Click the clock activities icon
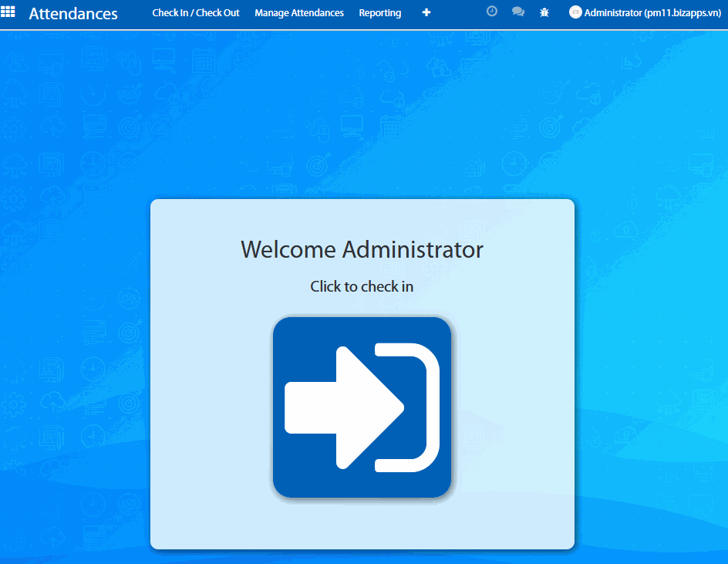Image resolution: width=728 pixels, height=564 pixels. 492,12
